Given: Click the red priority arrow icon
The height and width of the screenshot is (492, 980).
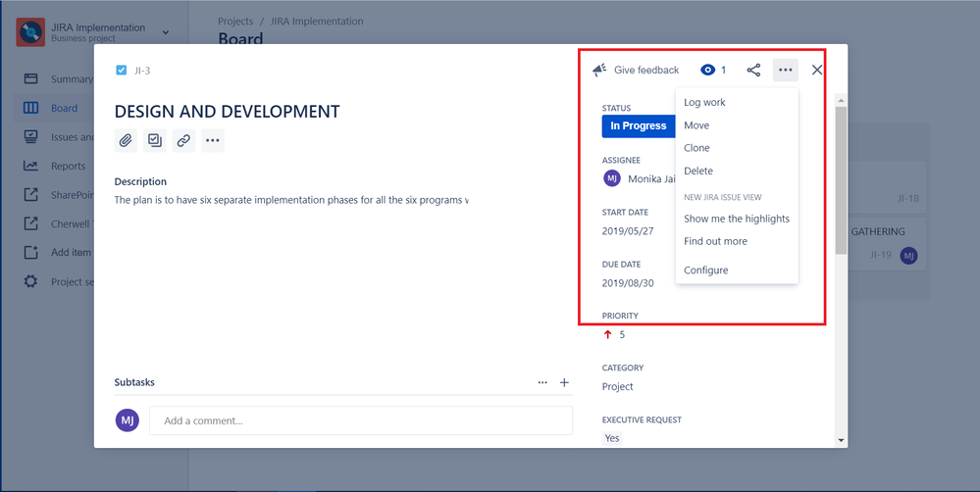Looking at the screenshot, I should coord(607,334).
